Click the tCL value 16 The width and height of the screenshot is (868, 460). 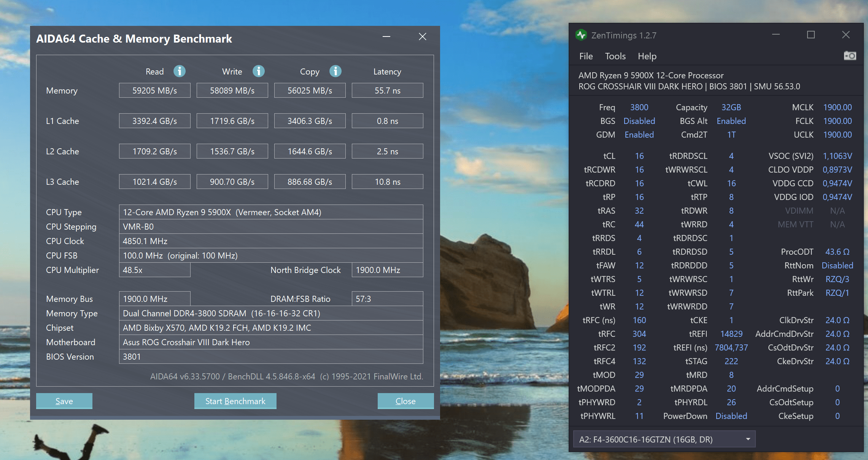[x=639, y=156]
